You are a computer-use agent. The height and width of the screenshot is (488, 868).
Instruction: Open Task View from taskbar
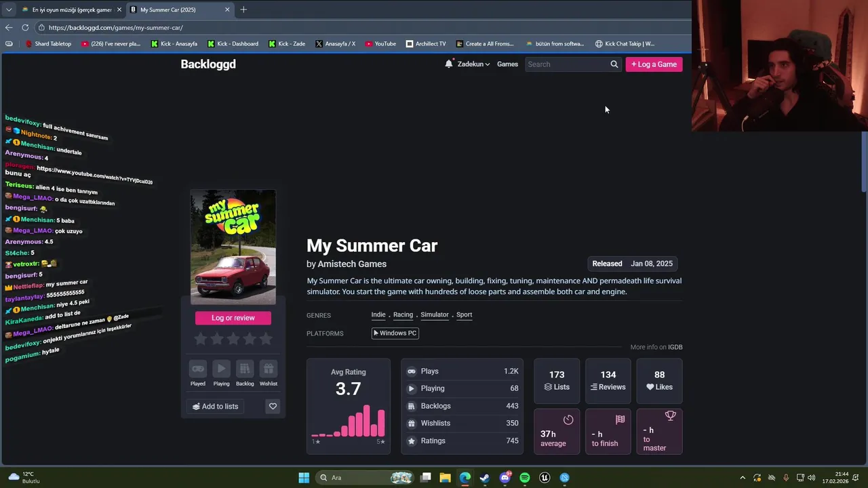[425, 478]
